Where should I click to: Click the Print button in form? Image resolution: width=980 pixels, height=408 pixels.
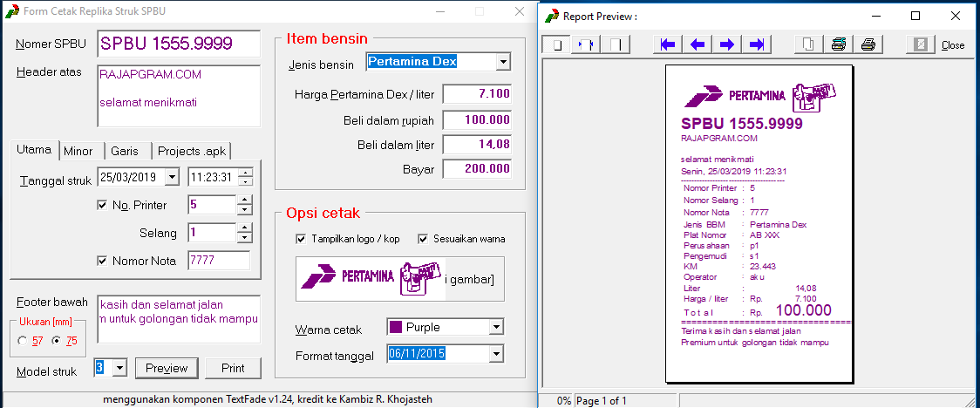coord(233,368)
